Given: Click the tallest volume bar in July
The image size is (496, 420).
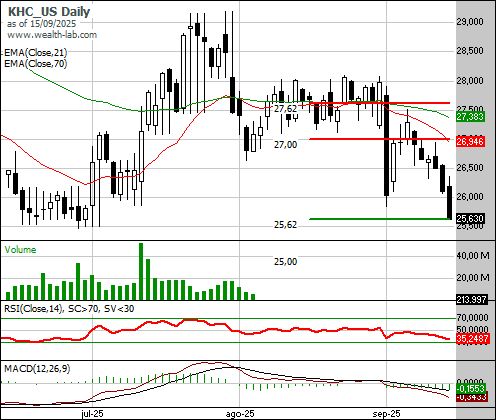Looking at the screenshot, I should 141,271.
